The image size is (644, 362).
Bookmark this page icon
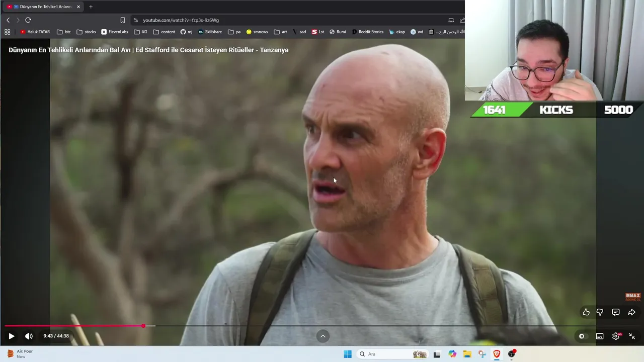(x=123, y=20)
